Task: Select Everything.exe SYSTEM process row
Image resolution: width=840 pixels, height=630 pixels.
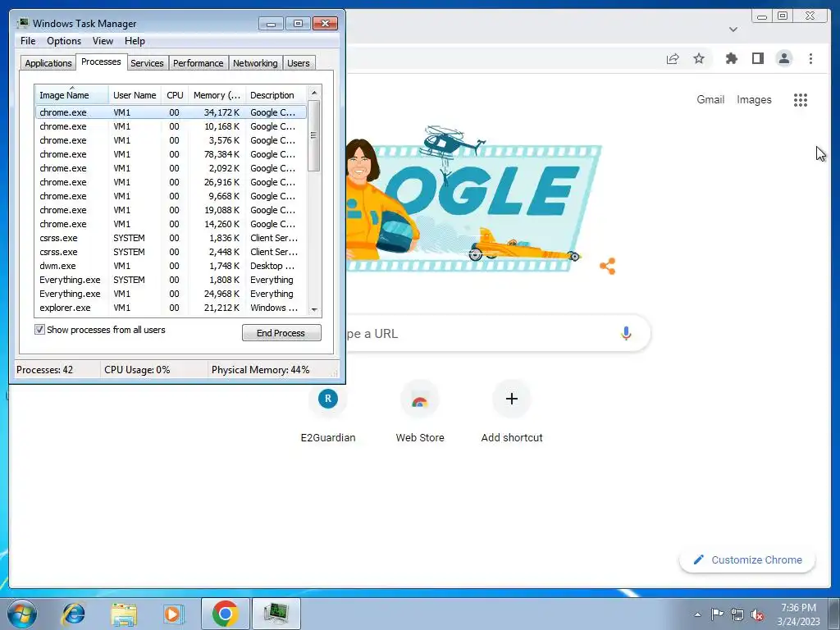Action: [171, 280]
